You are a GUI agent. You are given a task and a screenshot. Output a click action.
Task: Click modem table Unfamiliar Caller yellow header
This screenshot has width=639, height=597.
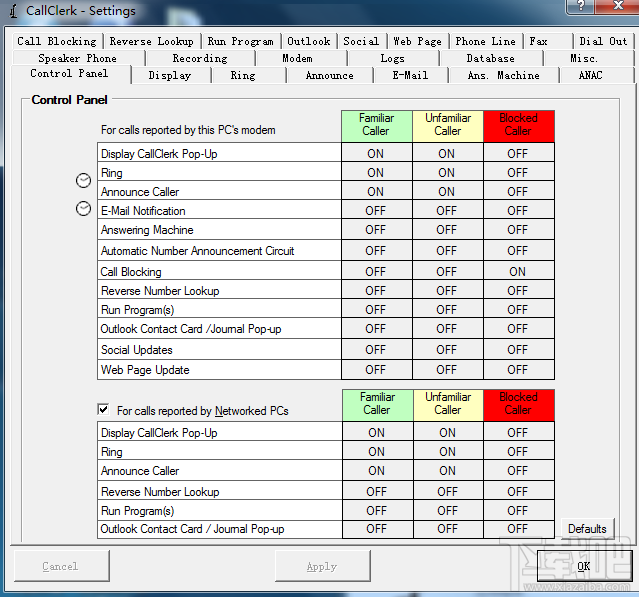[x=448, y=125]
